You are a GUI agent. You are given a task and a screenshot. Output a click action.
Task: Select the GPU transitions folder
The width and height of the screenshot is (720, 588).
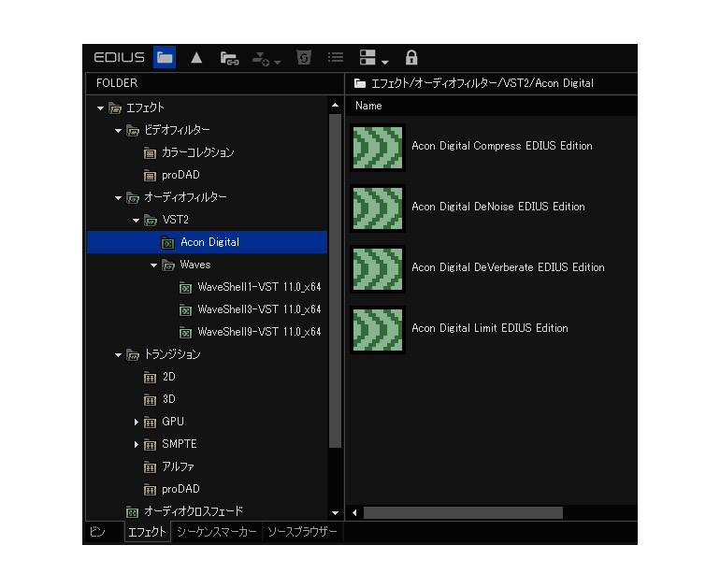tap(173, 422)
